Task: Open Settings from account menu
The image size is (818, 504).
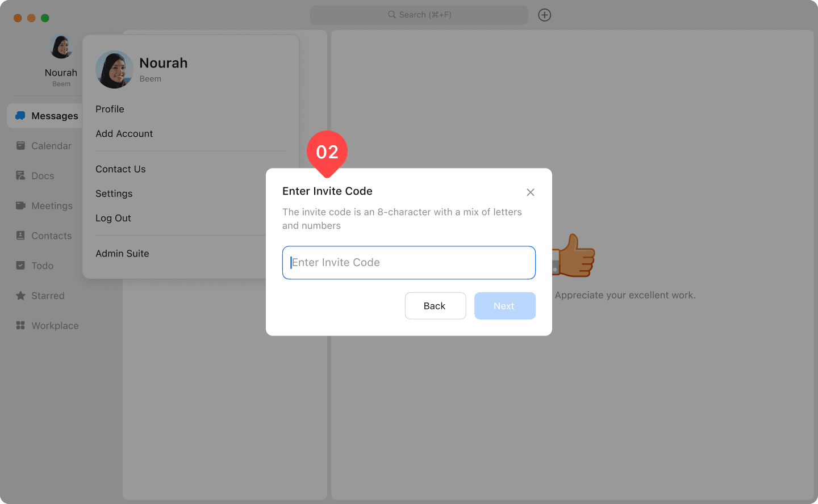Action: pos(114,194)
